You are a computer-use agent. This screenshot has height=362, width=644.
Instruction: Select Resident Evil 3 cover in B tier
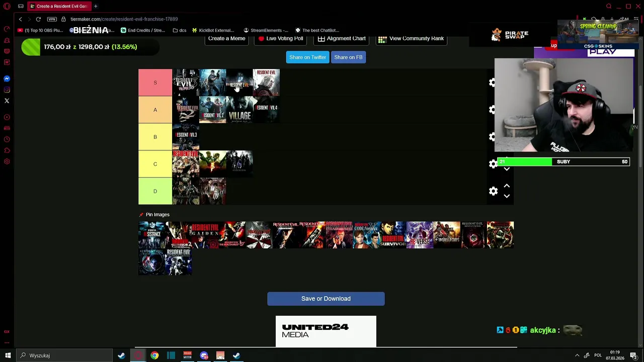186,137
